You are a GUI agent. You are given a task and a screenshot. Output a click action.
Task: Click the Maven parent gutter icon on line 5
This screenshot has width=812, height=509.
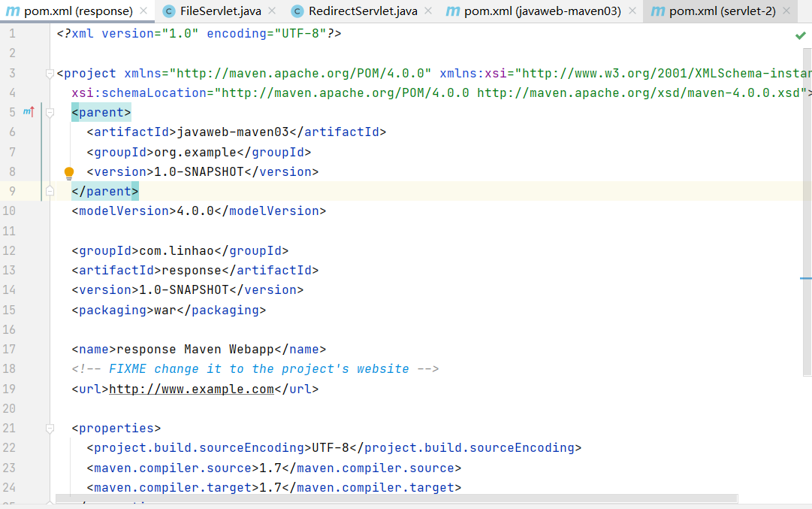tap(29, 112)
